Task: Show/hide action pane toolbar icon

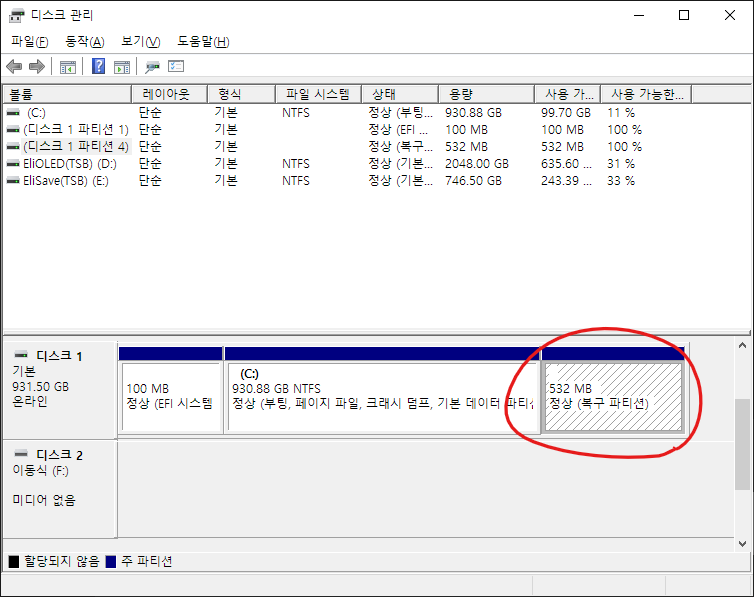Action: (x=122, y=67)
